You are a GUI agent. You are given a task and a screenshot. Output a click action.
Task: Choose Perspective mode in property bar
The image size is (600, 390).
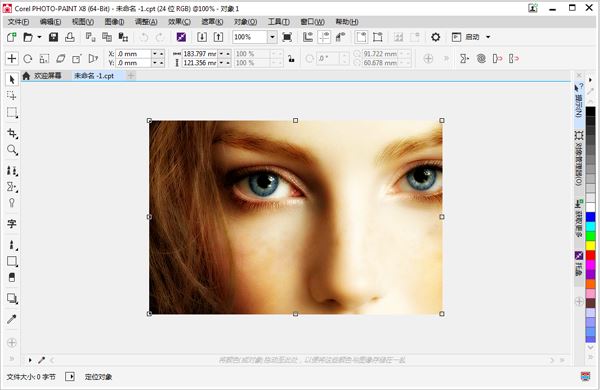[93, 59]
